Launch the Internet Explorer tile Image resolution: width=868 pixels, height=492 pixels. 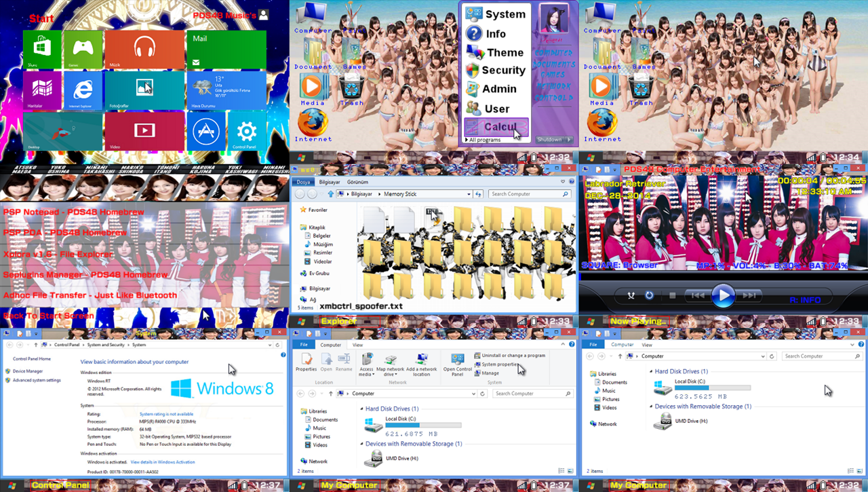point(83,90)
